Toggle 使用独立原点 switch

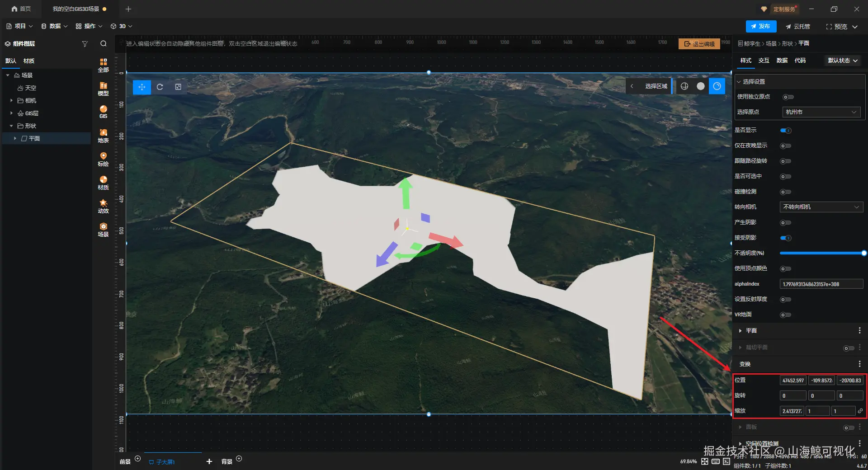click(788, 97)
